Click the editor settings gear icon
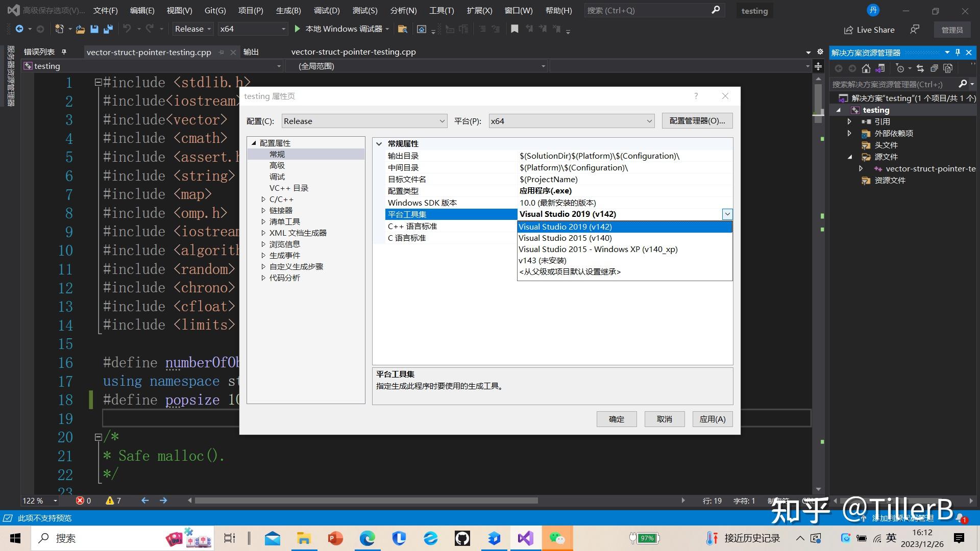Viewport: 980px width, 551px height. (x=820, y=52)
